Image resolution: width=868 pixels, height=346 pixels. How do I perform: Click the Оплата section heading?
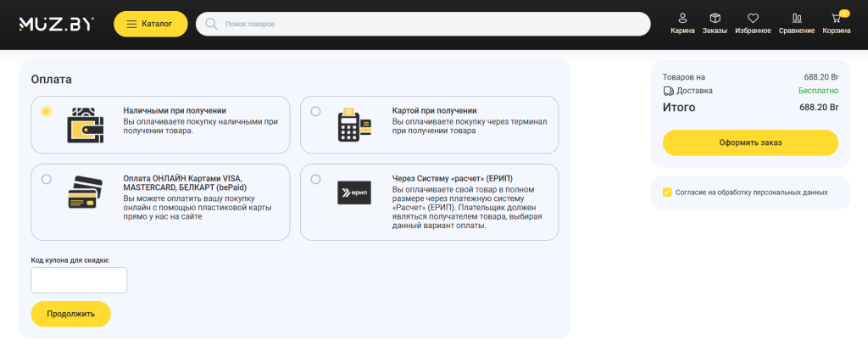[52, 79]
